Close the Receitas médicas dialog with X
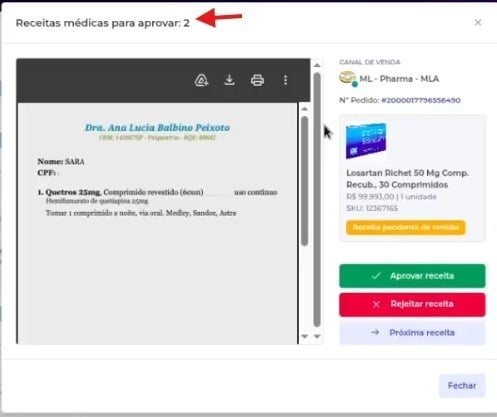 (478, 22)
